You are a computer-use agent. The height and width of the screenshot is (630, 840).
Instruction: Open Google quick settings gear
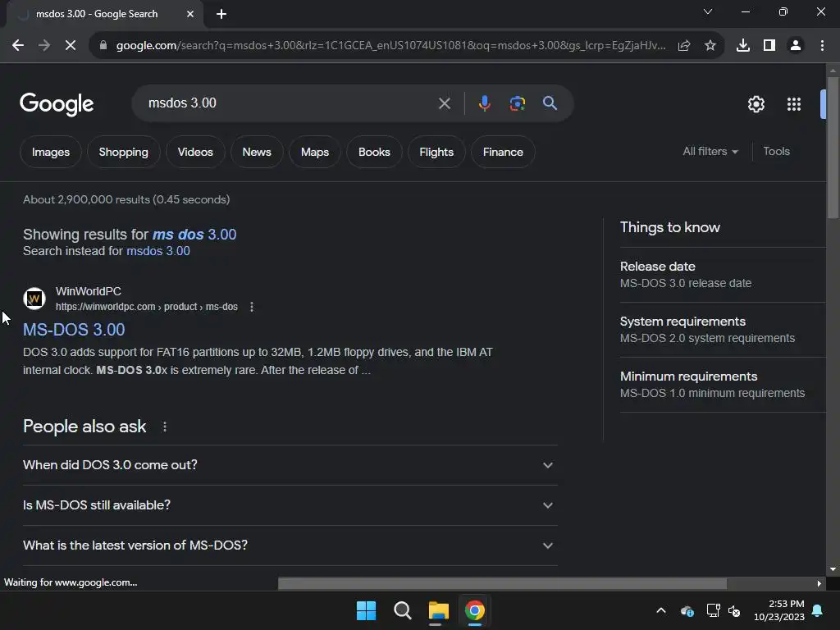pos(756,104)
